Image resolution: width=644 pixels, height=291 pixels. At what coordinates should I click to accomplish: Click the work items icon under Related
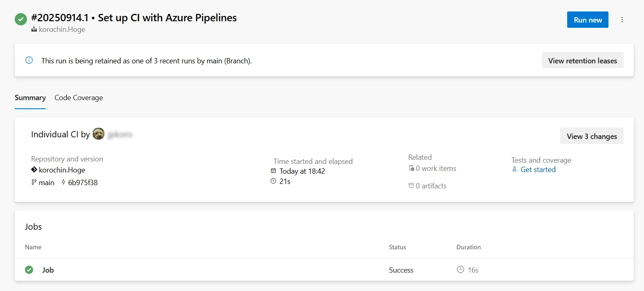coord(411,168)
